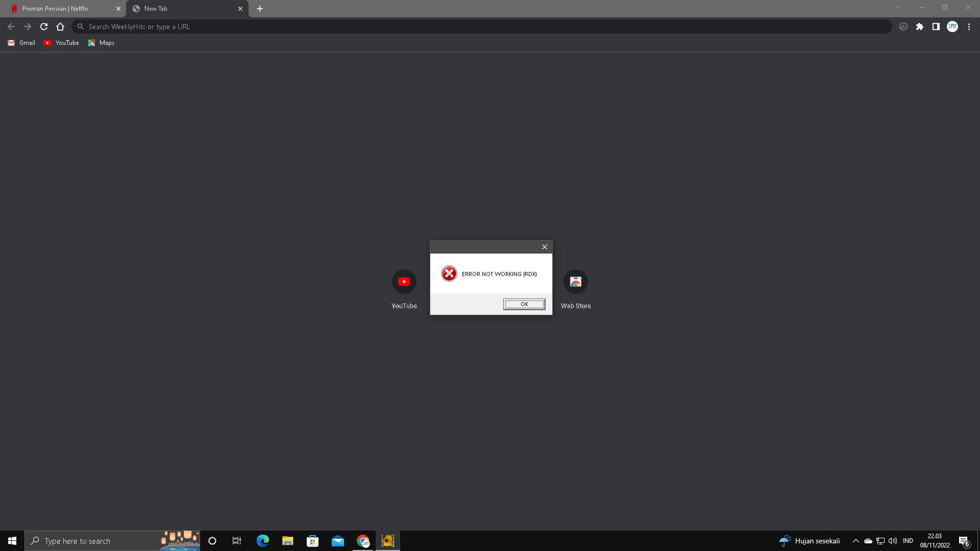980x551 pixels.
Task: Expand the tab search chevron
Action: click(x=897, y=8)
